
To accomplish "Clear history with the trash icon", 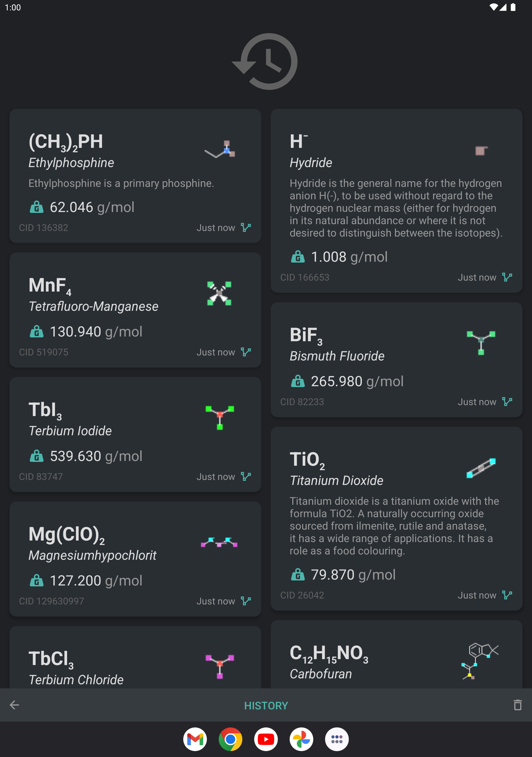I will point(518,705).
